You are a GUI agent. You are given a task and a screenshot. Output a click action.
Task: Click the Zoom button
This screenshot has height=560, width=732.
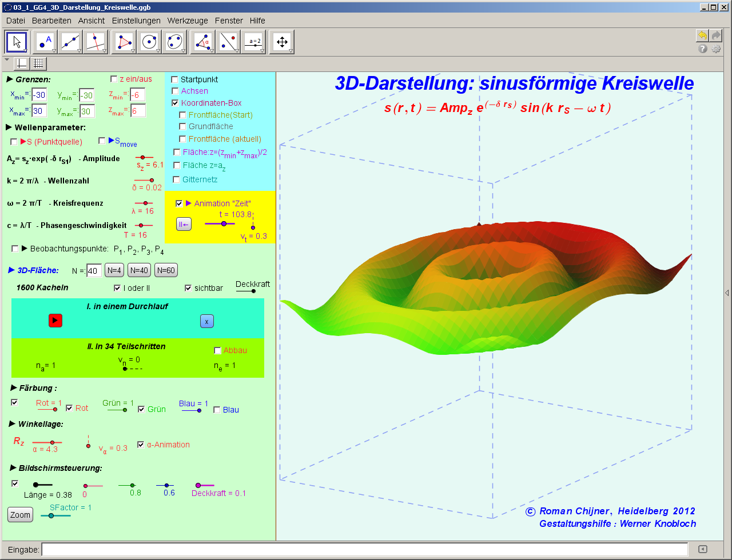tap(19, 514)
